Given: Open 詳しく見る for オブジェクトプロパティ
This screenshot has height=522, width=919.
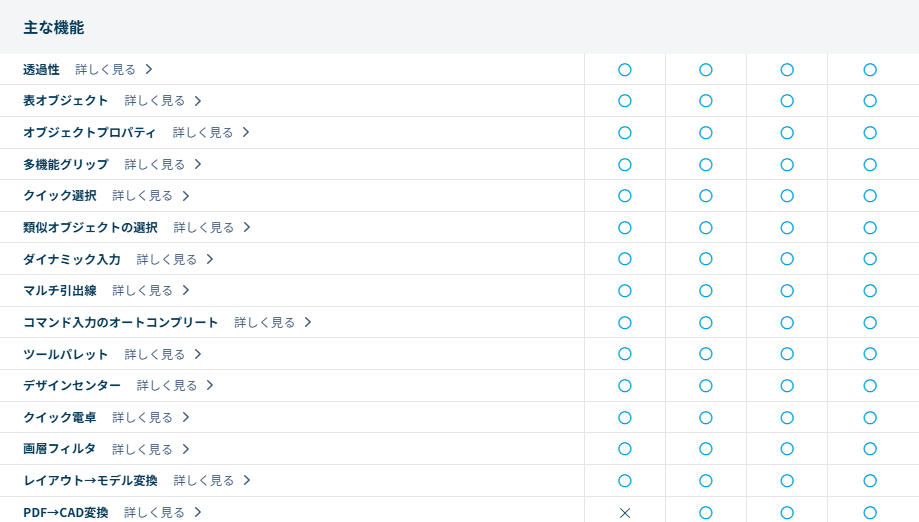Looking at the screenshot, I should 202,132.
